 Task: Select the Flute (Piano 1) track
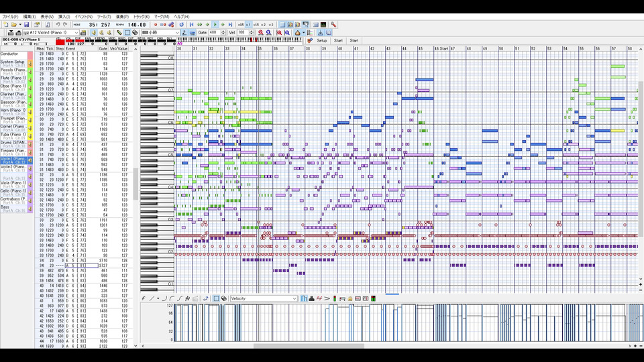coord(13,79)
